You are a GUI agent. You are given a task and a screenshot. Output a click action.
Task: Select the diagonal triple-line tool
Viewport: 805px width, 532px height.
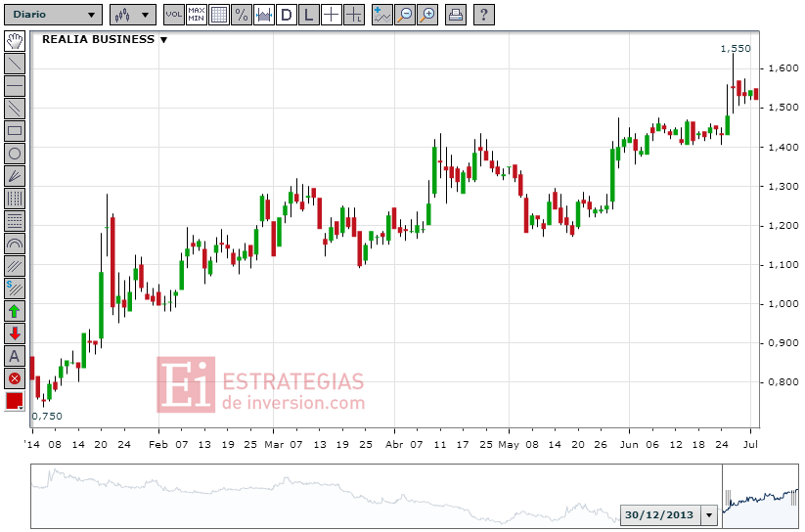point(15,266)
